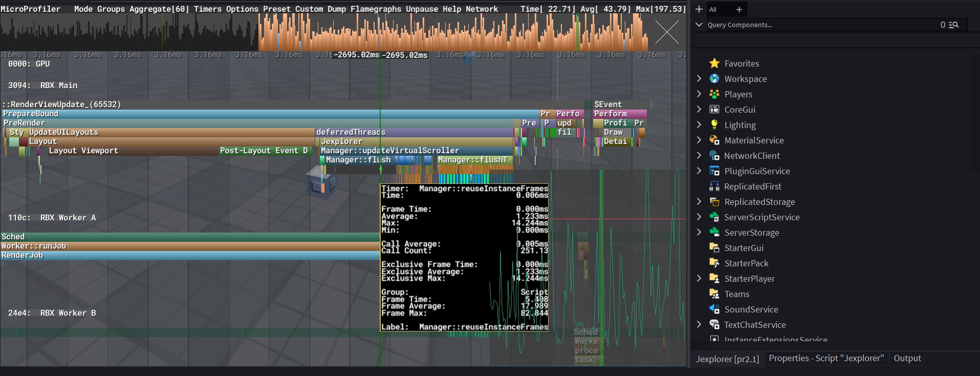The width and height of the screenshot is (980, 376).
Task: Expand the StarterPlayer node
Action: [x=699, y=279]
